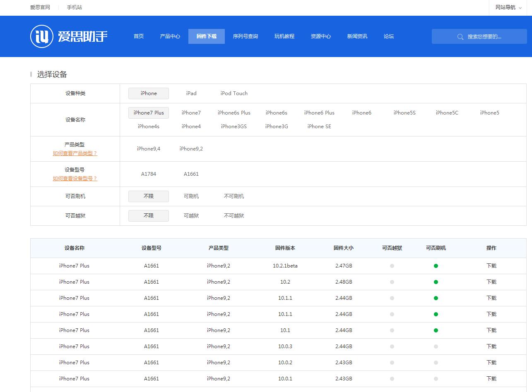Screen dimensions: 532x392
Task: Open 如何查看产品类型 help link
Action: [x=75, y=153]
